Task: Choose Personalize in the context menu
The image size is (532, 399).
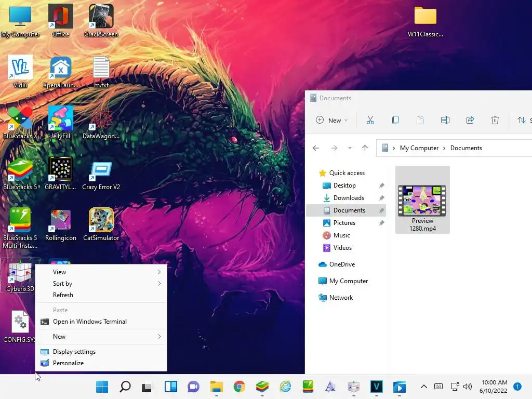Action: click(x=101, y=363)
